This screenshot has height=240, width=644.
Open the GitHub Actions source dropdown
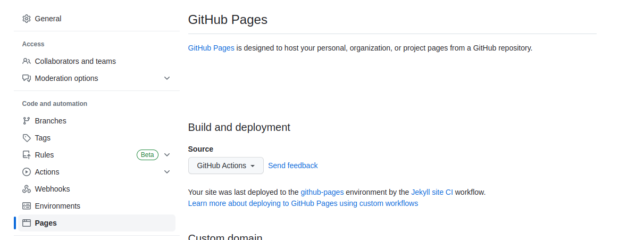226,165
